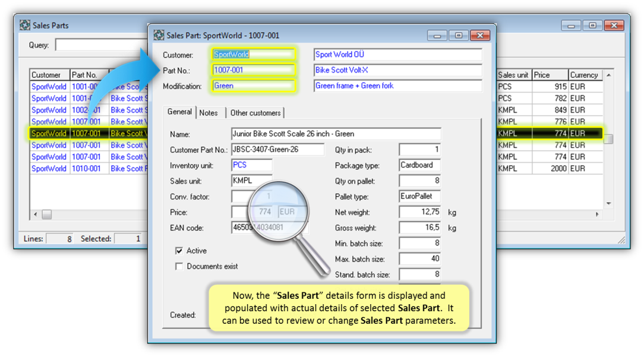Click the left arrow of the horizontal scrollbar

click(35, 214)
